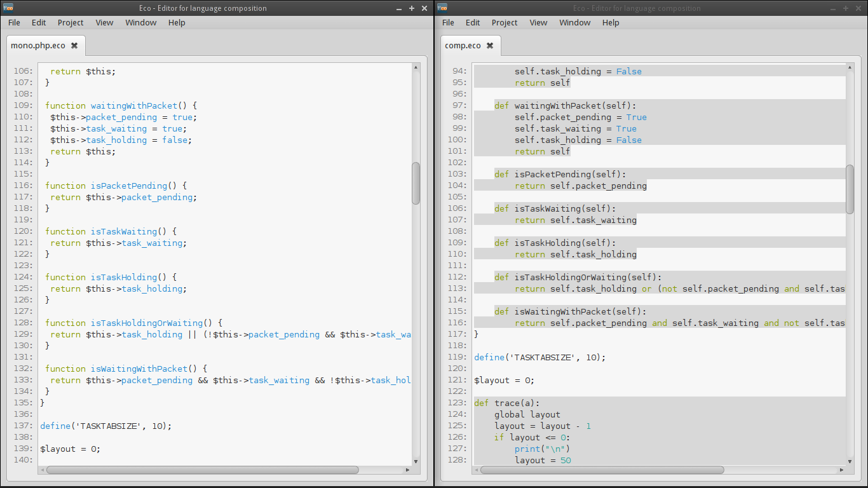The height and width of the screenshot is (488, 868).
Task: Open the Edit menu in the right window
Action: [473, 22]
